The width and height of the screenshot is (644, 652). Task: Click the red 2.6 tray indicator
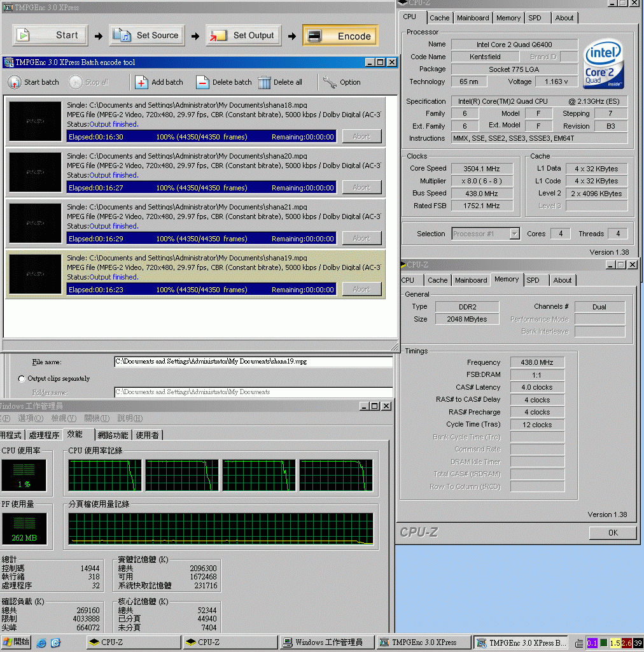[627, 643]
